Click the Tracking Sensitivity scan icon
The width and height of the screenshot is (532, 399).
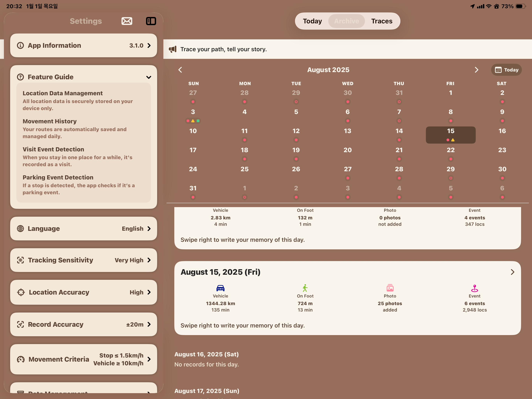pyautogui.click(x=20, y=260)
